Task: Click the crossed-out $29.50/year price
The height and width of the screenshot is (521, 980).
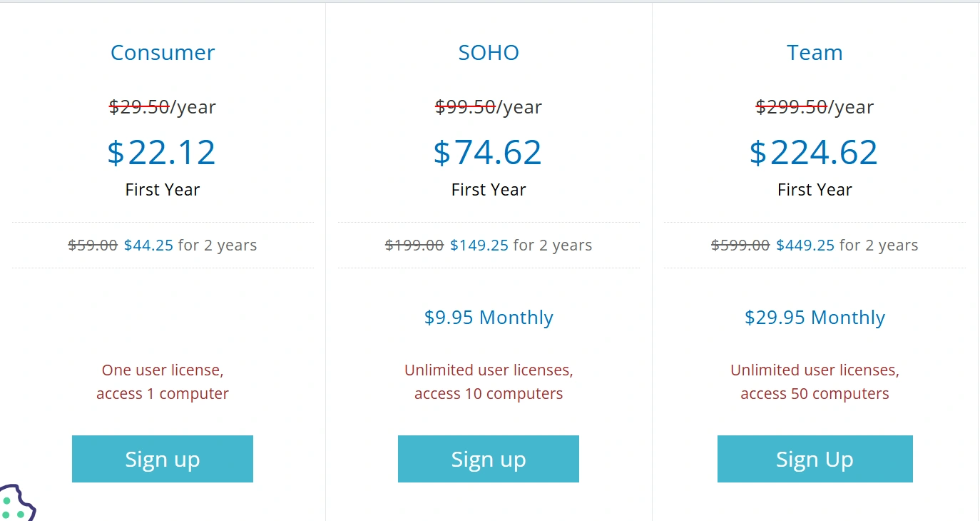Action: click(x=140, y=107)
